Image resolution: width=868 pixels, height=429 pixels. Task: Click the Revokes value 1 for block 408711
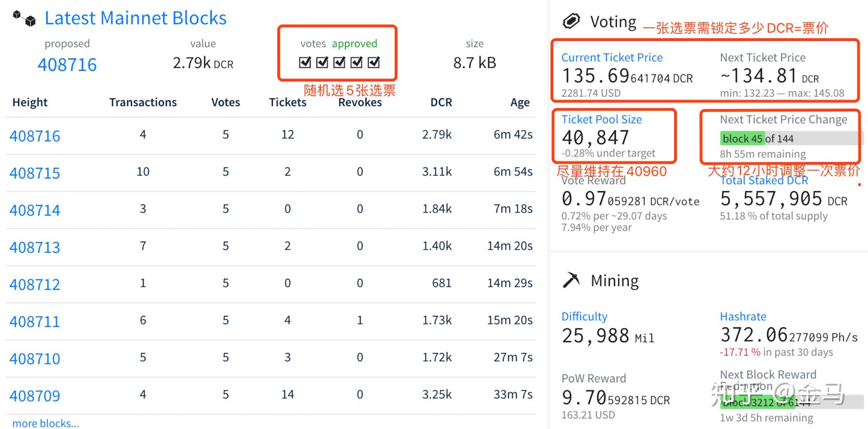(x=360, y=320)
